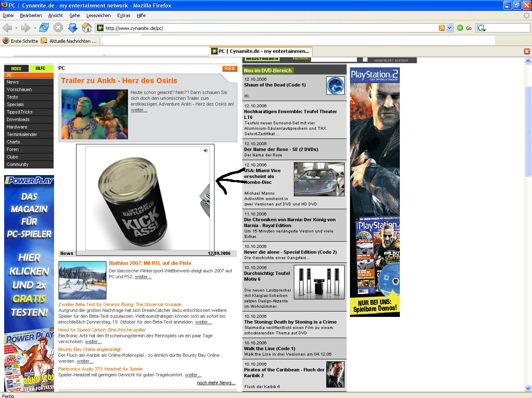The height and width of the screenshot is (398, 532).
Task: Open Tests in the left navigation
Action: click(x=29, y=97)
